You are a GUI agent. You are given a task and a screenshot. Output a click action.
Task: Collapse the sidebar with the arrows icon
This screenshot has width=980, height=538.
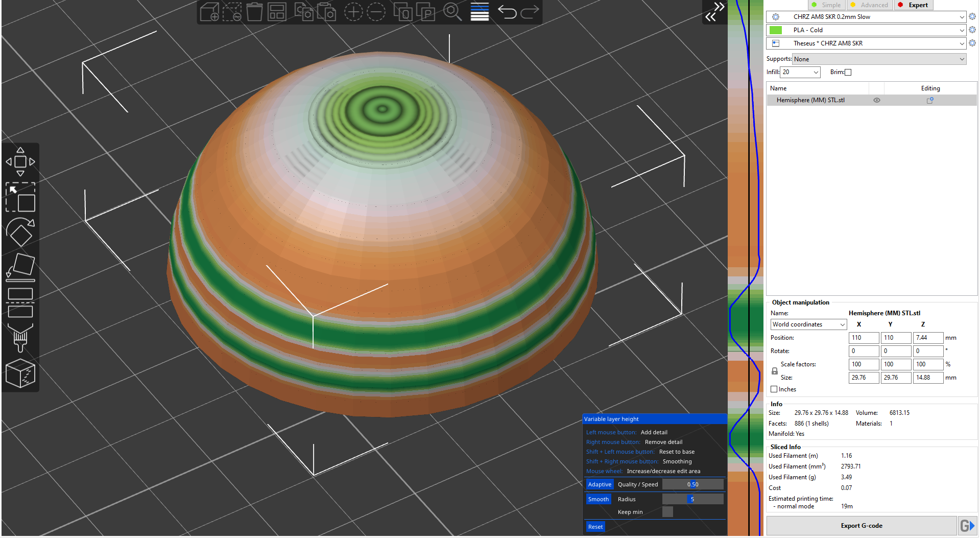(x=715, y=12)
